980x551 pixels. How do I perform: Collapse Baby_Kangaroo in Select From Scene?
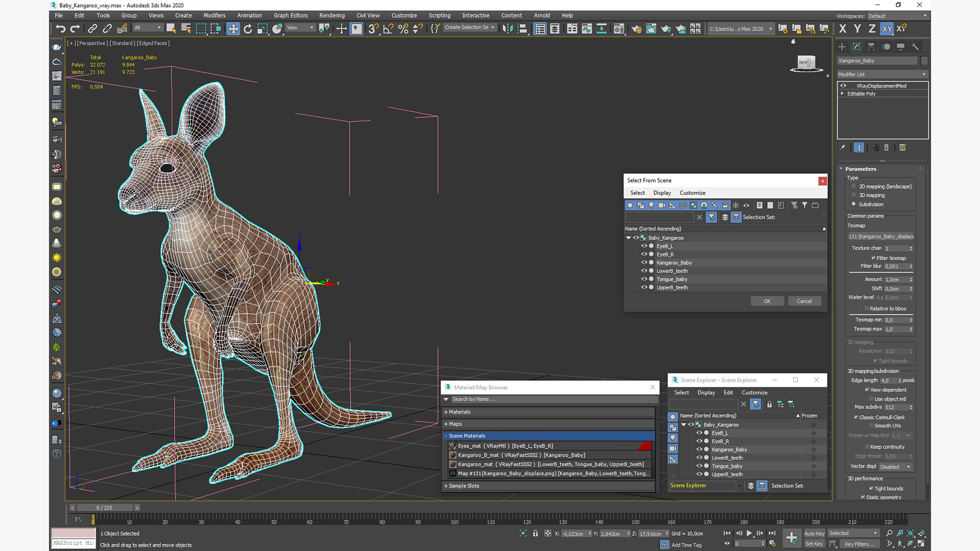628,238
